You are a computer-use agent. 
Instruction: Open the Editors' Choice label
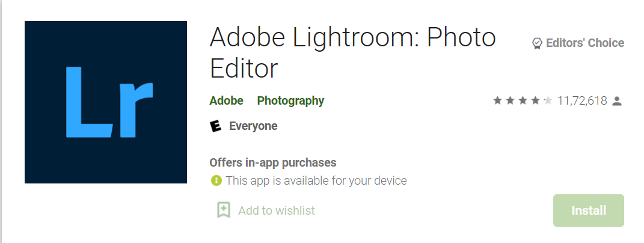pos(585,43)
